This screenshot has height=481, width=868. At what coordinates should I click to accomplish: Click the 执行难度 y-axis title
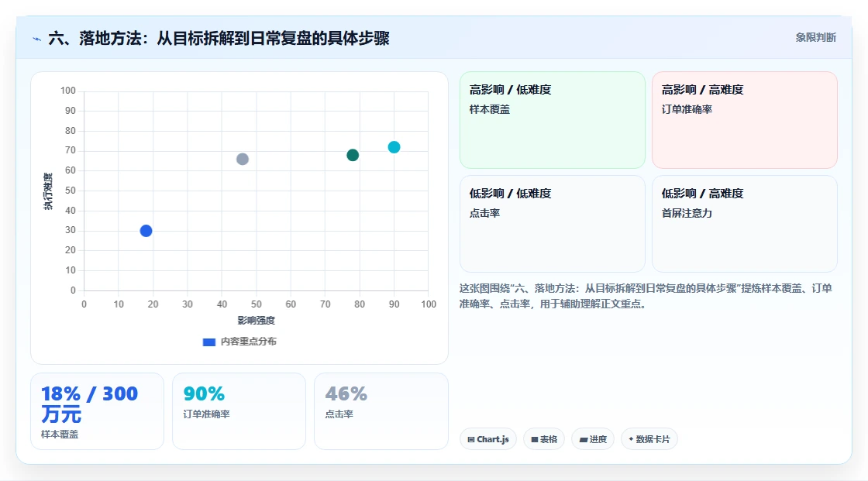(x=48, y=191)
